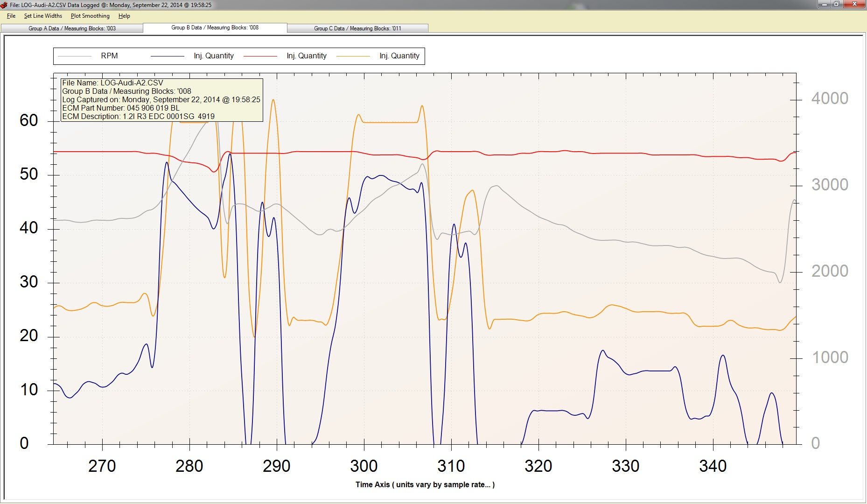The width and height of the screenshot is (867, 504).
Task: Switch to Group A Data Measuring Blocks '003 tab
Action: point(72,28)
